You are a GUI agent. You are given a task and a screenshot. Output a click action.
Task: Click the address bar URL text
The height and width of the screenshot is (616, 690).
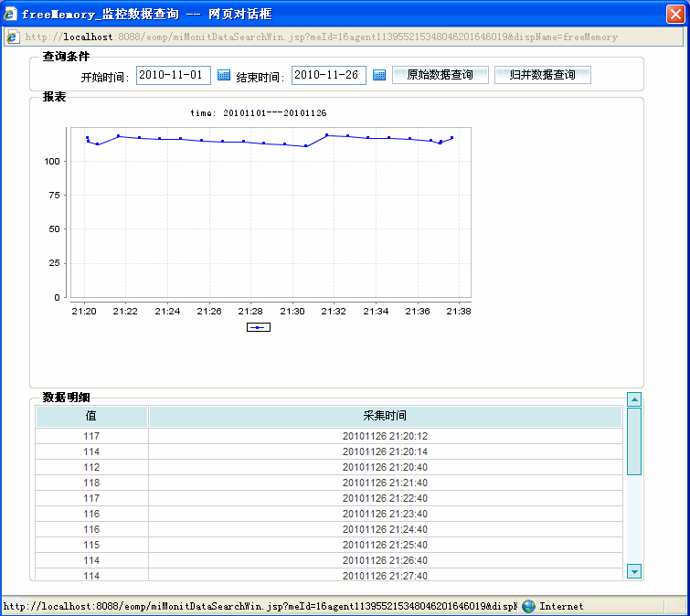pyautogui.click(x=321, y=37)
